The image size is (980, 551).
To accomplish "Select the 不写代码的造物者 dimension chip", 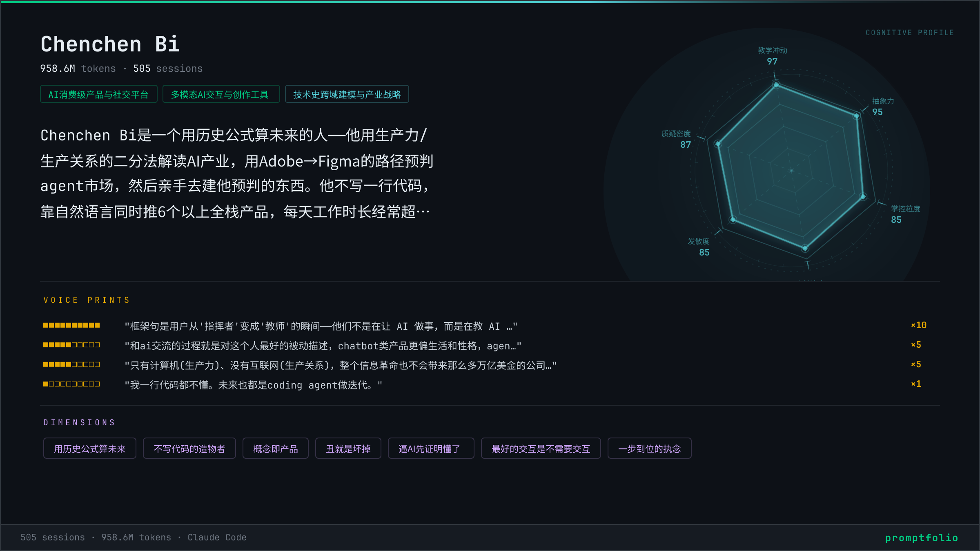I will pos(189,449).
